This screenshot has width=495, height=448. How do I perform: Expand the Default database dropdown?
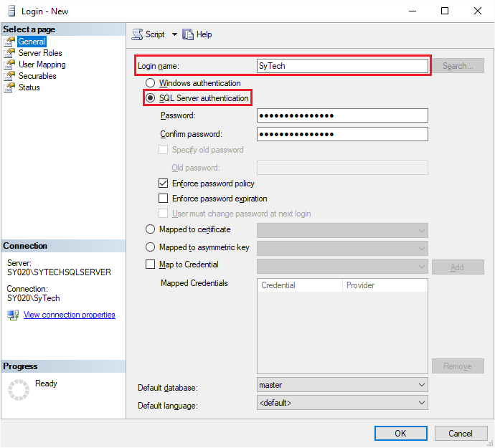click(x=342, y=385)
